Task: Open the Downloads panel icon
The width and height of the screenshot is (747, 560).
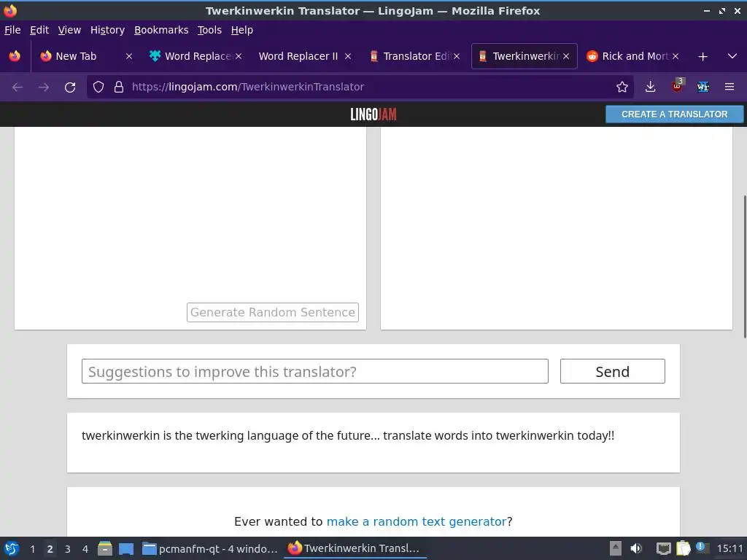Action: pos(650,87)
